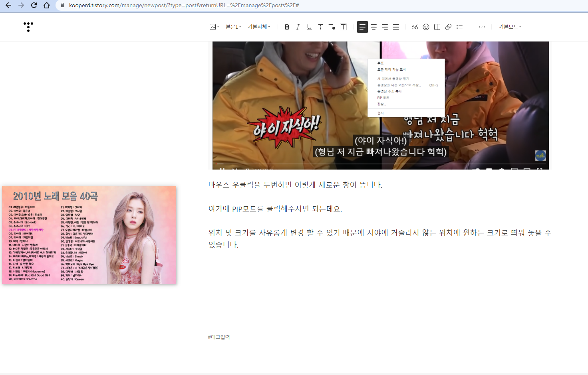Insert a table

[x=437, y=27]
